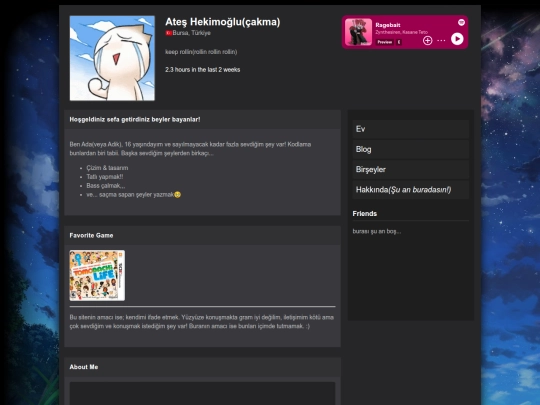Viewport: 540px width, 405px height.
Task: Open the crying character profile avatar
Action: pyautogui.click(x=112, y=58)
